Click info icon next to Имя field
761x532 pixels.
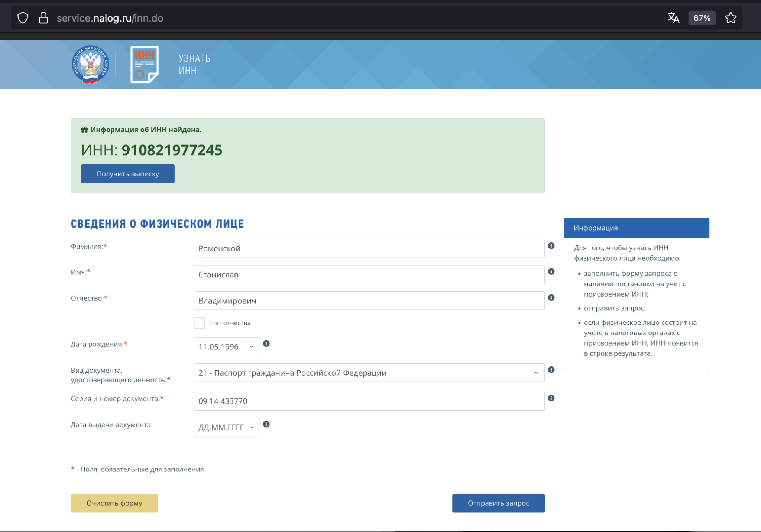point(551,272)
